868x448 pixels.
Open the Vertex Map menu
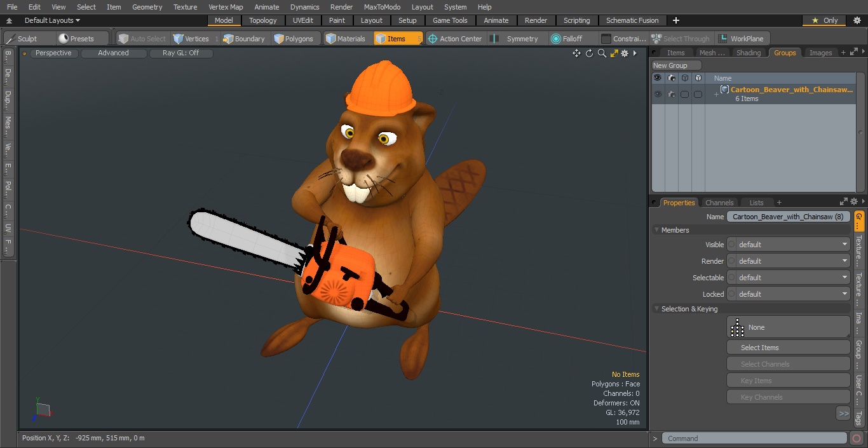[226, 7]
